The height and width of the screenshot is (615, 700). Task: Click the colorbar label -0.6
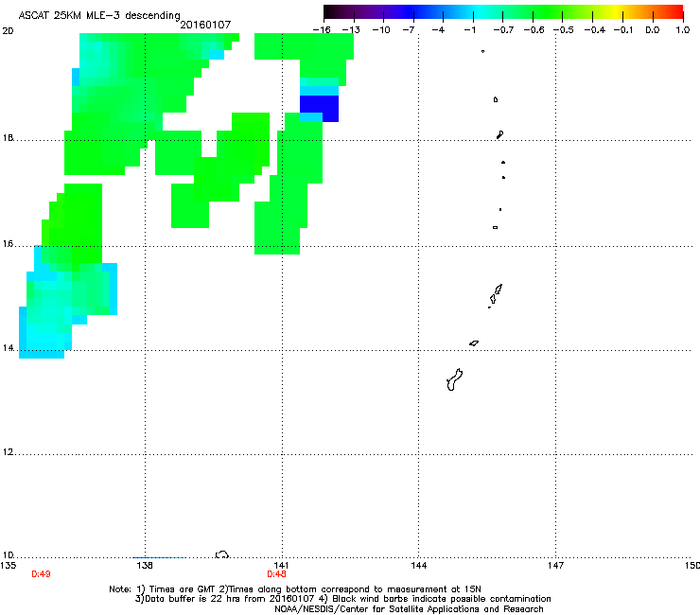click(534, 30)
